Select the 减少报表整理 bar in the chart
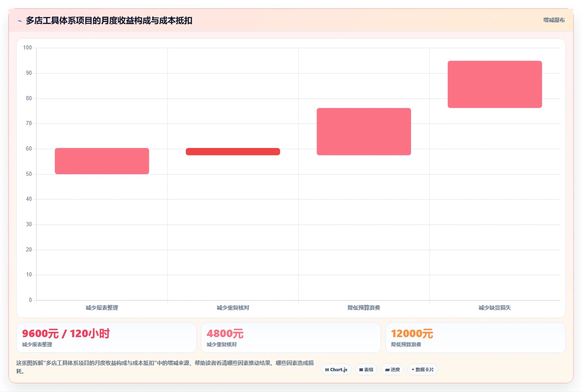Screen dimensions: 582x392 [x=102, y=161]
